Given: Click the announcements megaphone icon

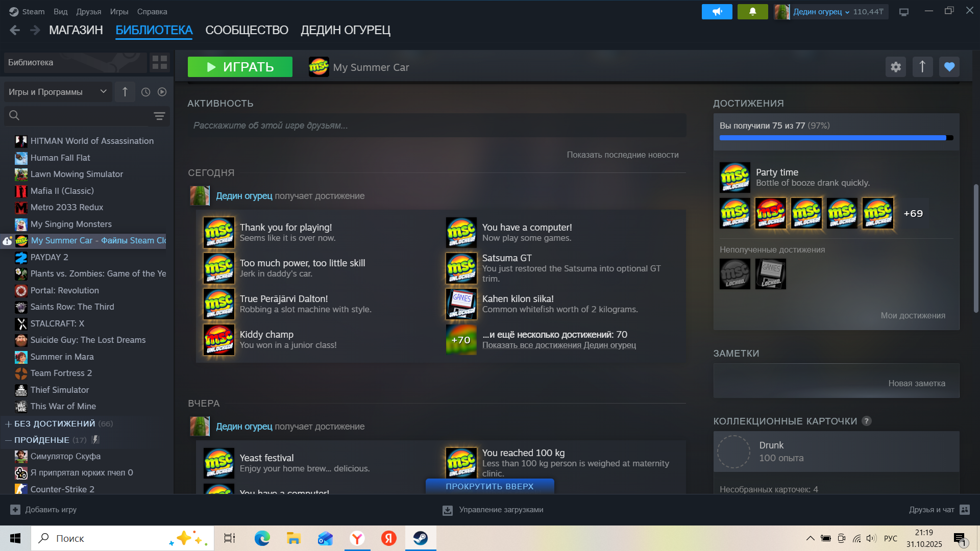Looking at the screenshot, I should pos(717,12).
